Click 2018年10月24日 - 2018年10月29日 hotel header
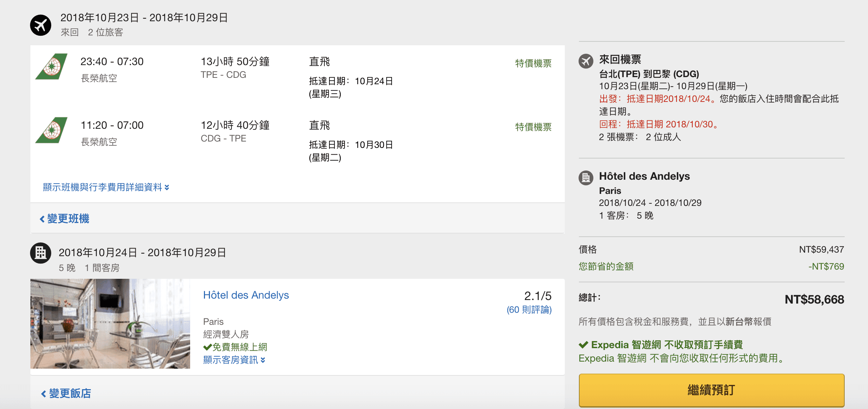868x409 pixels. 142,253
